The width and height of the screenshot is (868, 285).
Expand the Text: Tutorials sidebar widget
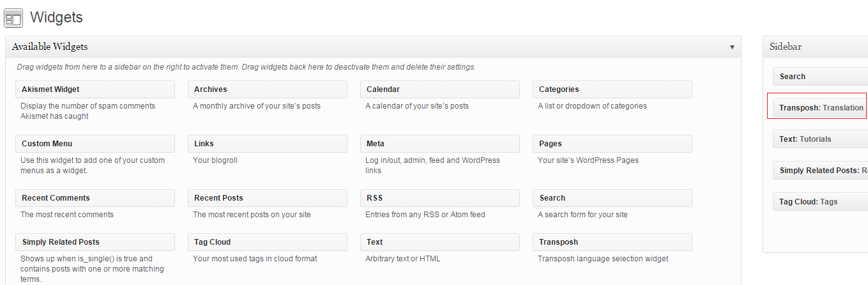pyautogui.click(x=820, y=139)
